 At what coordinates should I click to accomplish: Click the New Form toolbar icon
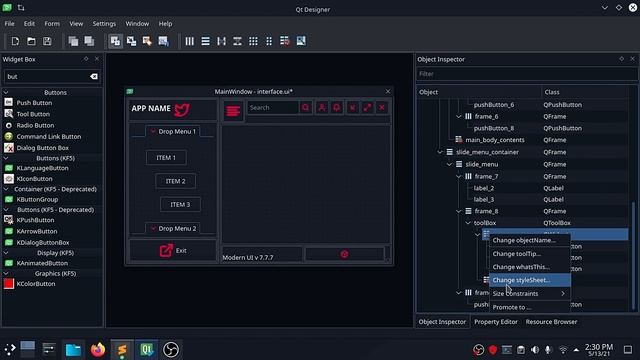[15, 41]
